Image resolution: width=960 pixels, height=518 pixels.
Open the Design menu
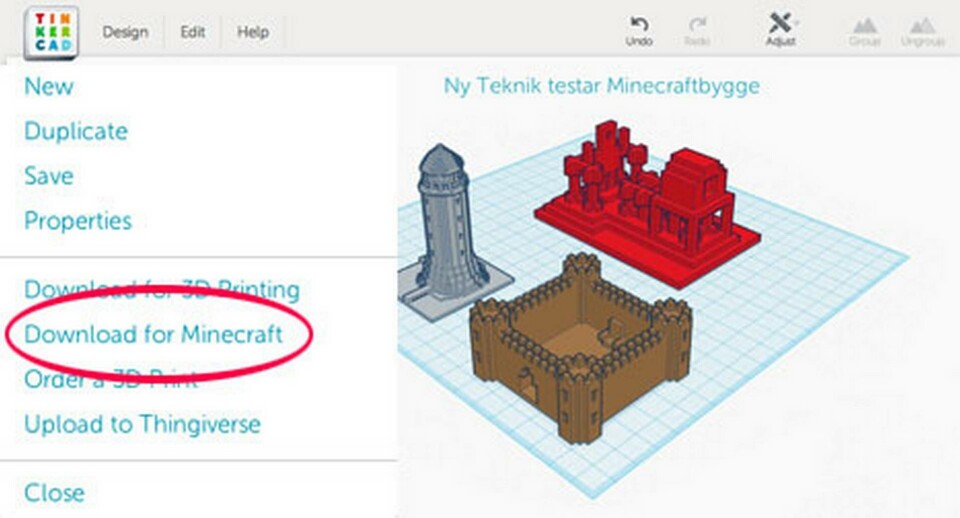[x=126, y=32]
